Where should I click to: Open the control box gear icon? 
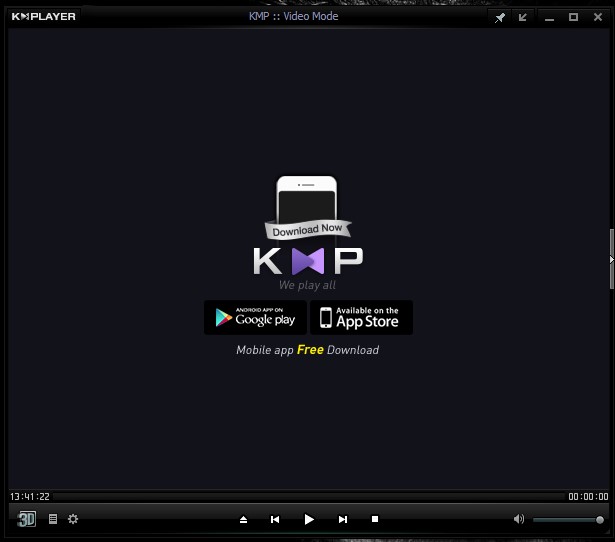pos(73,519)
